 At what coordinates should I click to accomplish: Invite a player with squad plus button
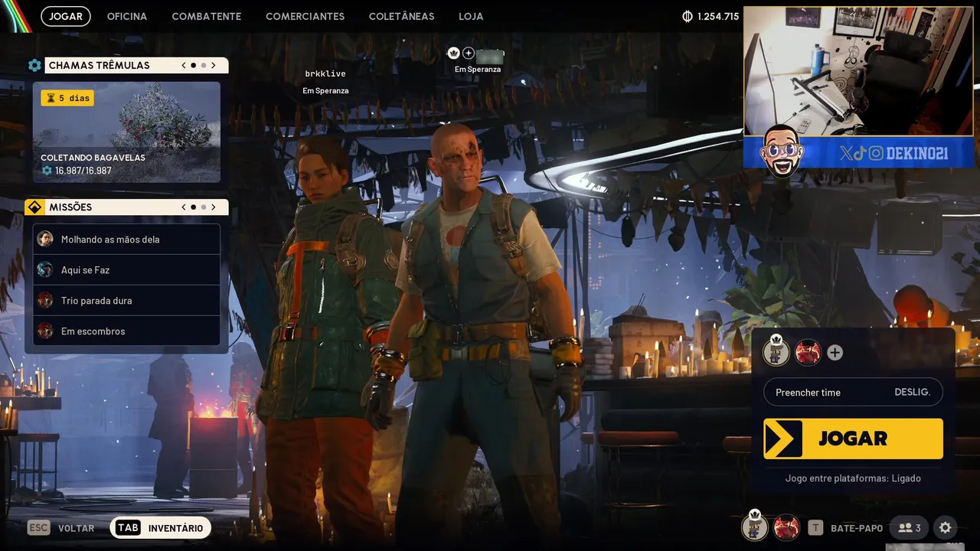tap(835, 353)
